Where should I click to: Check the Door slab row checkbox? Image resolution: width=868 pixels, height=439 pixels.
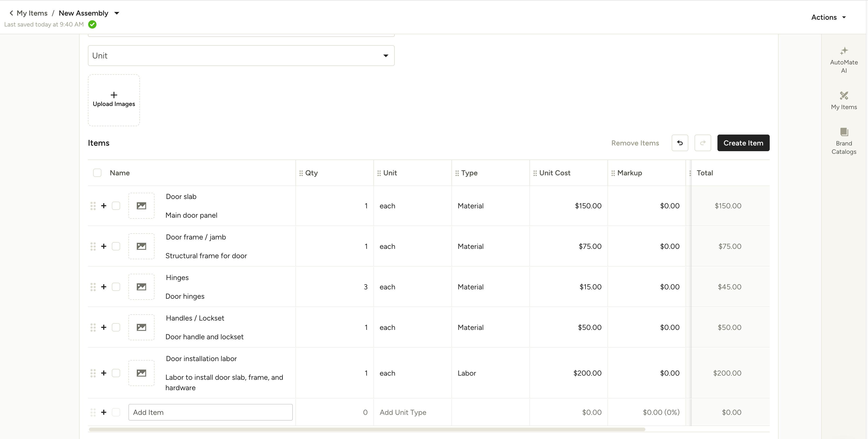pyautogui.click(x=116, y=206)
